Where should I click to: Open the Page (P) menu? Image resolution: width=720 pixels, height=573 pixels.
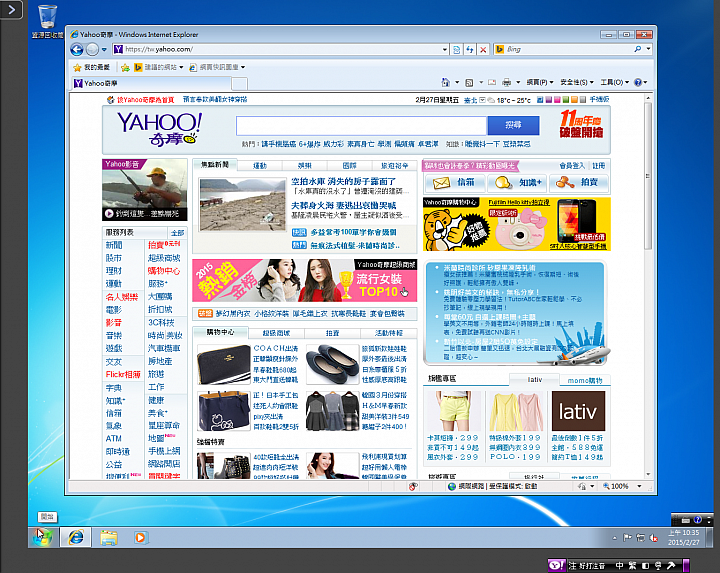540,82
